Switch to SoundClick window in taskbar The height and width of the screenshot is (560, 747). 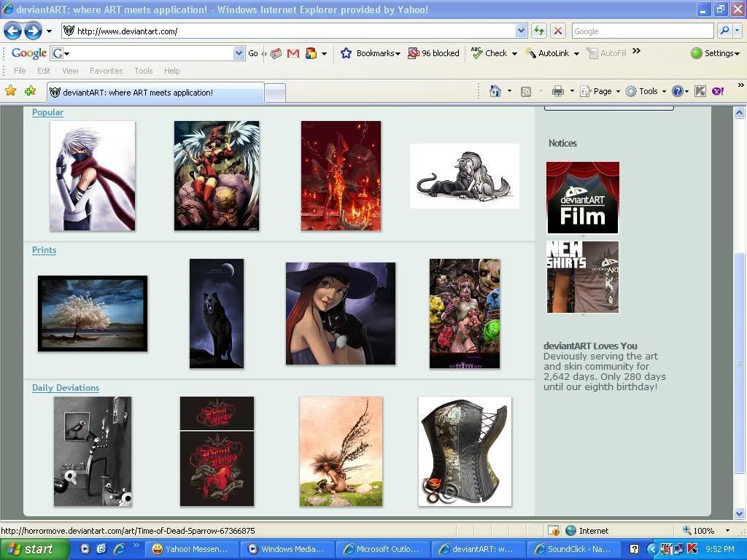[x=573, y=549]
